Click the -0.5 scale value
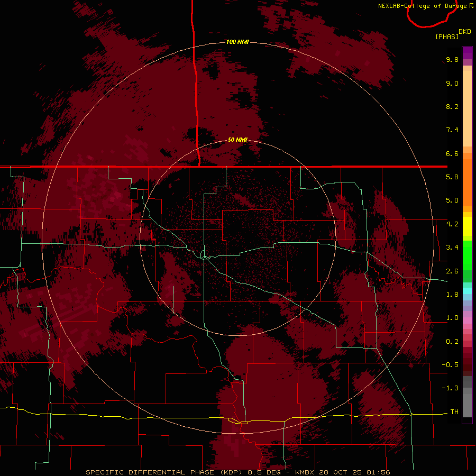Image resolution: width=476 pixels, height=476 pixels. [450, 365]
